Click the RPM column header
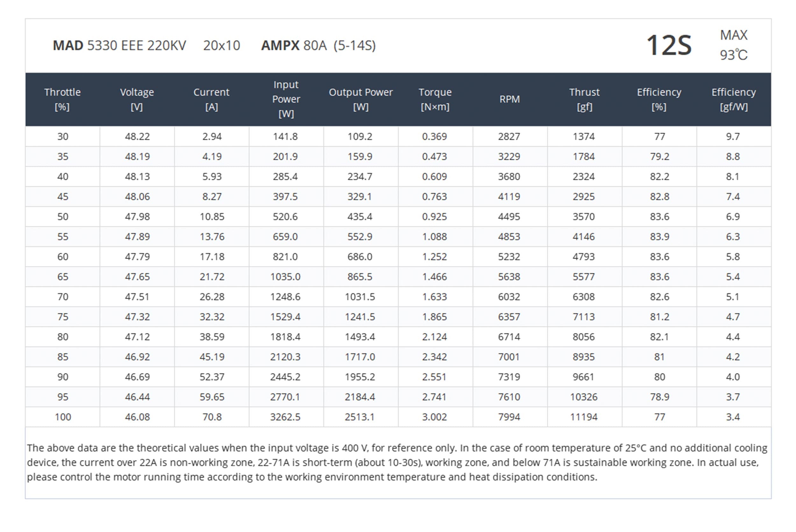Screen dimensions: 796x532 click(509, 99)
